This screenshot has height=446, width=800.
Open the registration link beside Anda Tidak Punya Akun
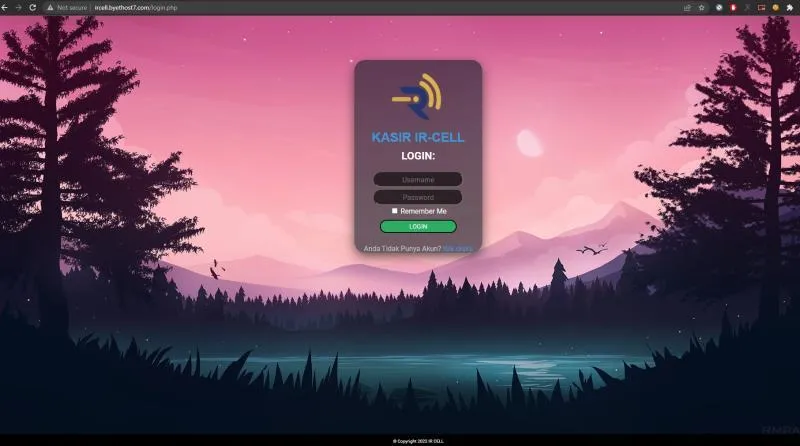[x=457, y=247]
